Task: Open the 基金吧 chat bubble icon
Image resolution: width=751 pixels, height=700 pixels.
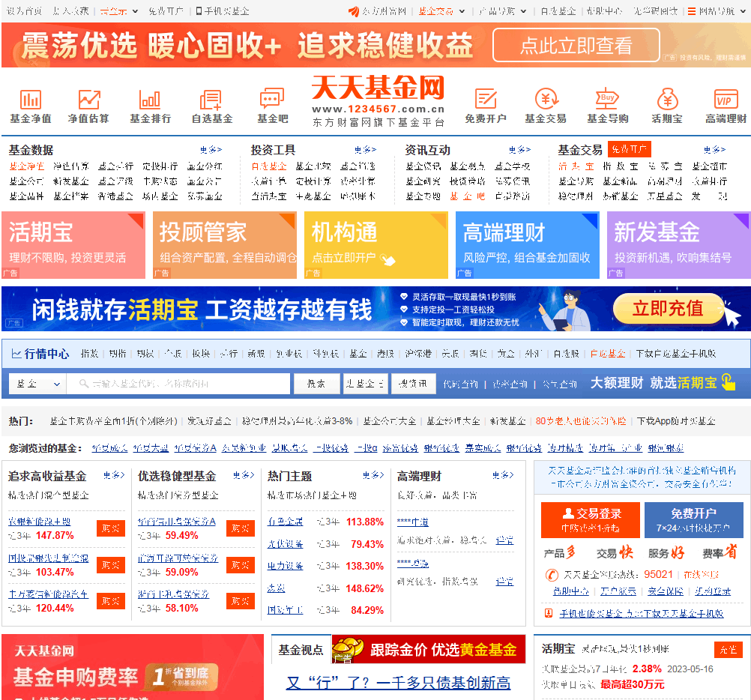Action: pyautogui.click(x=272, y=99)
